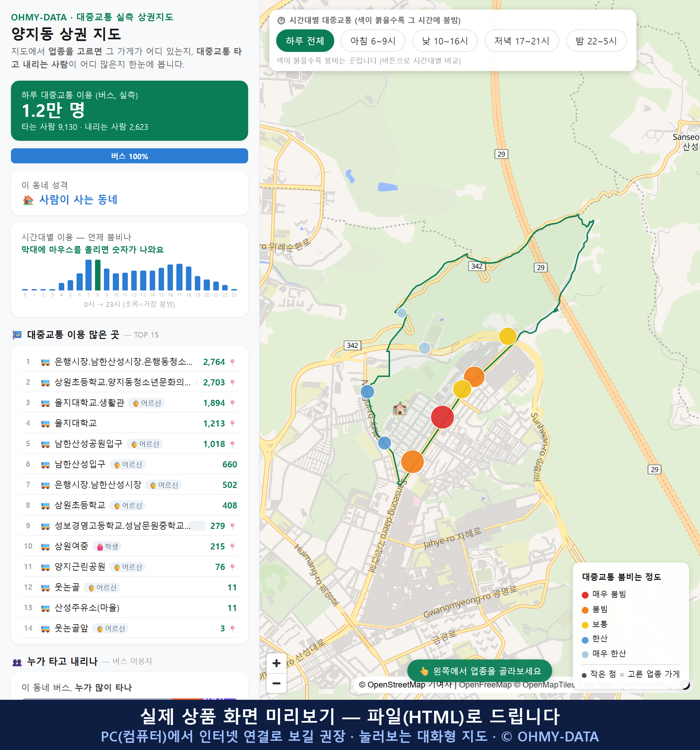Screen dimensions: 700x750
Task: Click the map attribution info toggle icon
Action: click(x=685, y=684)
